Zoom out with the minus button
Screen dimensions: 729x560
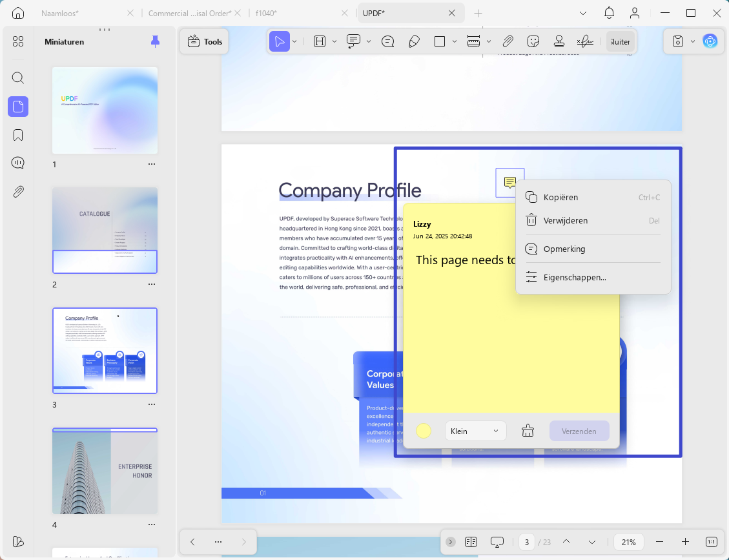click(x=659, y=542)
